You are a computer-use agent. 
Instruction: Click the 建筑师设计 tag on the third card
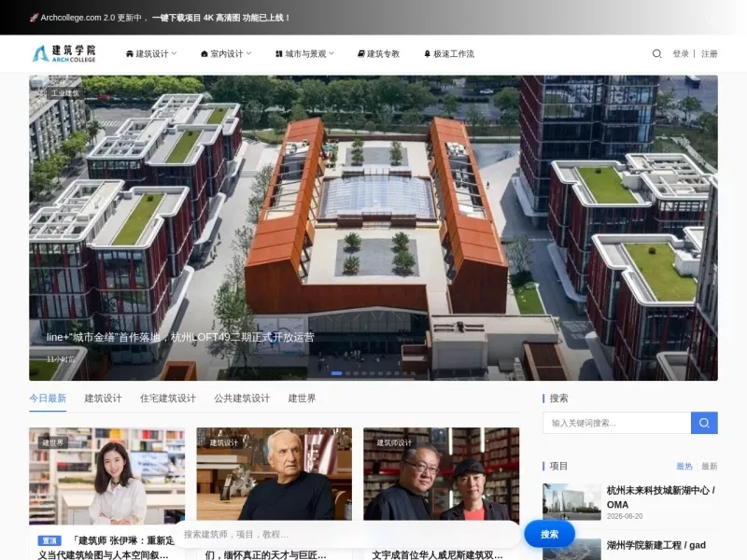click(394, 442)
